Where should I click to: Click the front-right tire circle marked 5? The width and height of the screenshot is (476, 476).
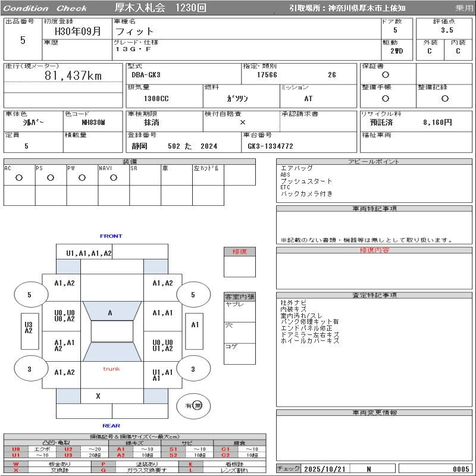(x=193, y=295)
